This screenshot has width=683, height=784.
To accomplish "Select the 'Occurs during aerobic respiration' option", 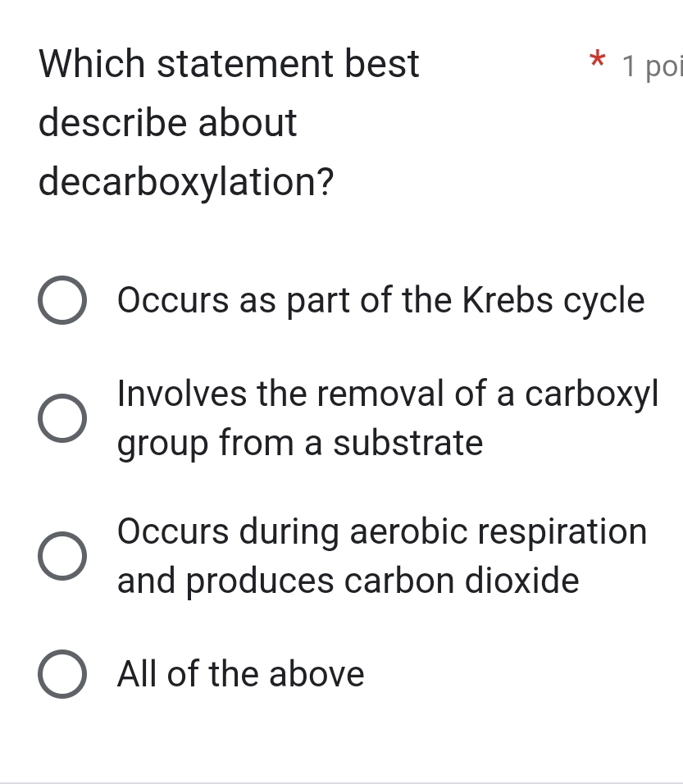I will tap(61, 555).
